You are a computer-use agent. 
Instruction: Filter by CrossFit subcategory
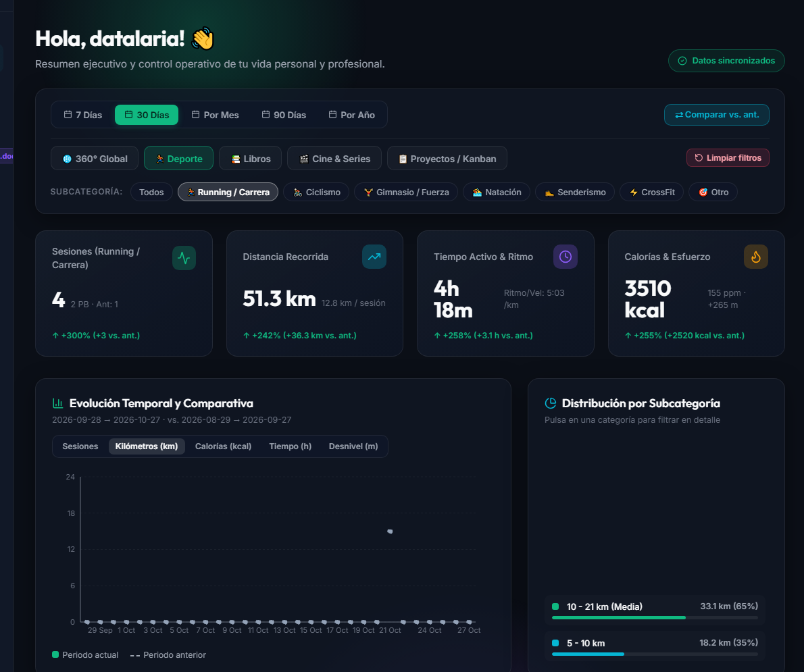click(652, 192)
